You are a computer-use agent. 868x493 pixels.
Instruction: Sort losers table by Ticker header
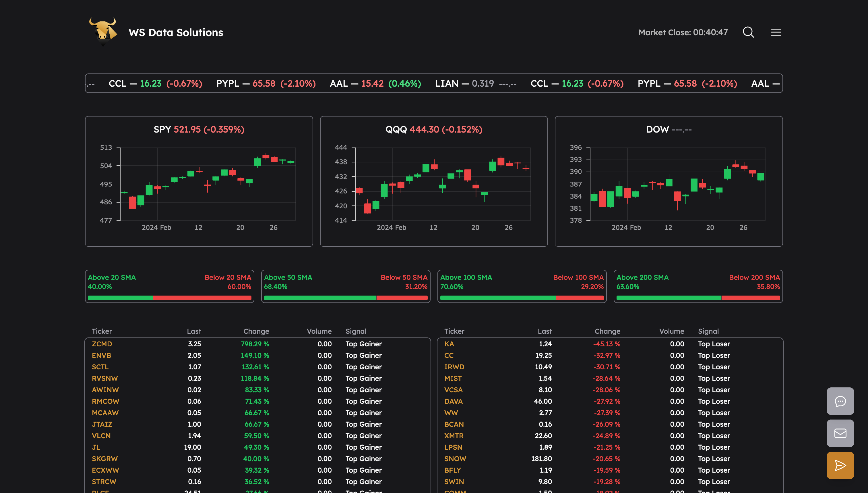[454, 331]
